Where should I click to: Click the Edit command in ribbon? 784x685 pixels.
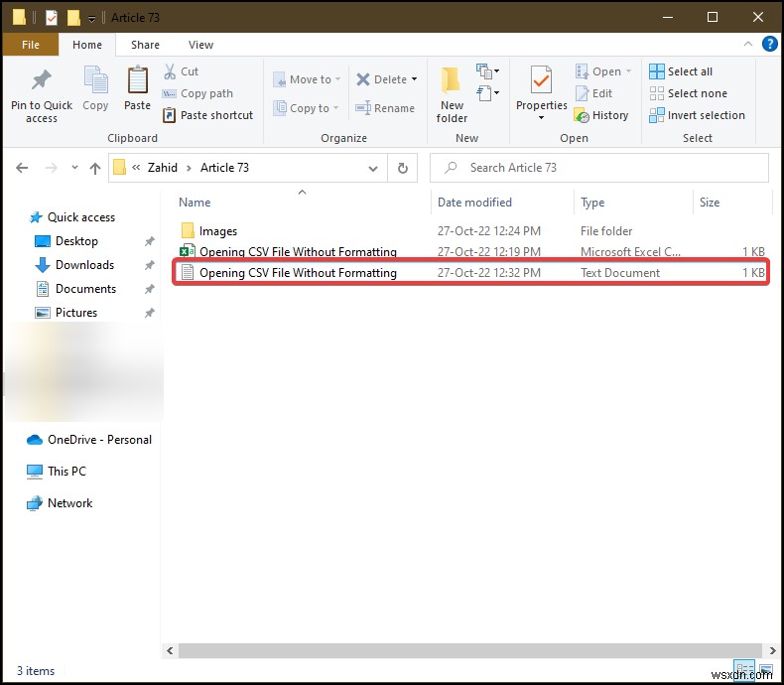click(594, 93)
